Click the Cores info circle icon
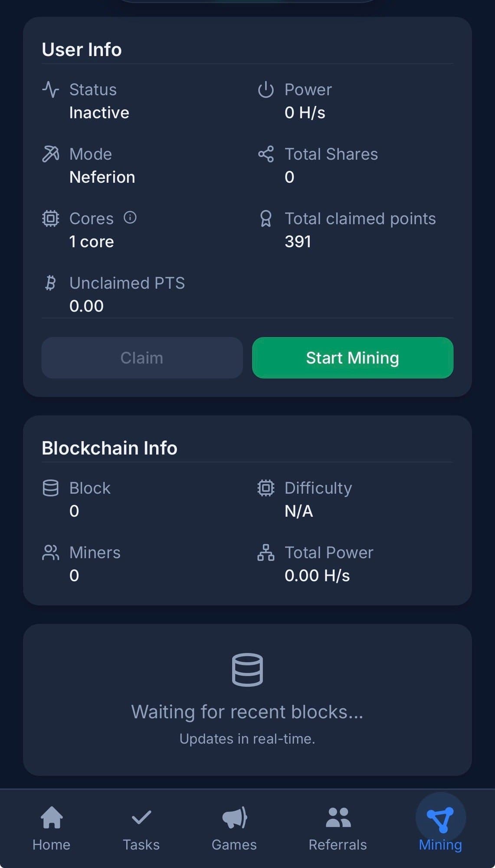Screen dimensions: 495x868 [x=130, y=217]
